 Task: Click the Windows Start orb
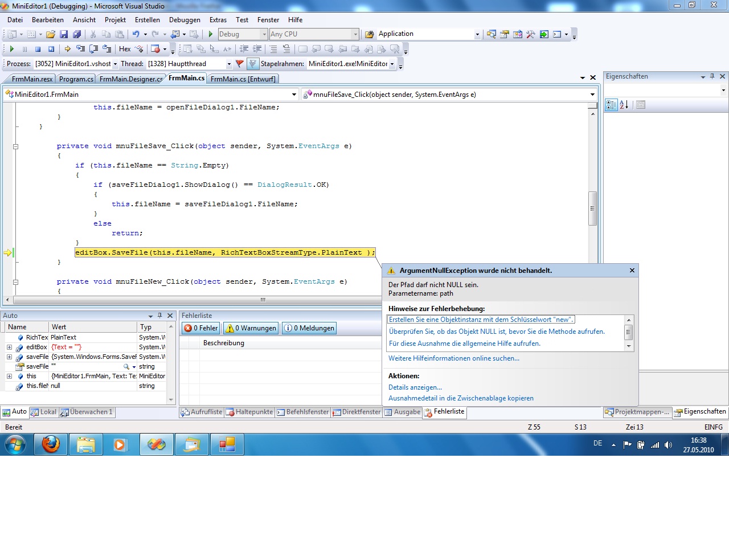pyautogui.click(x=15, y=444)
